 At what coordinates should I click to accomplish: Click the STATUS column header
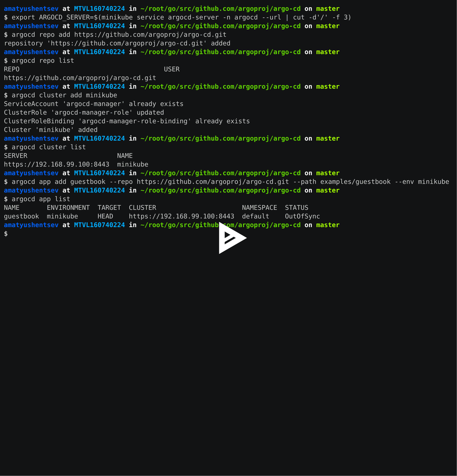297,208
